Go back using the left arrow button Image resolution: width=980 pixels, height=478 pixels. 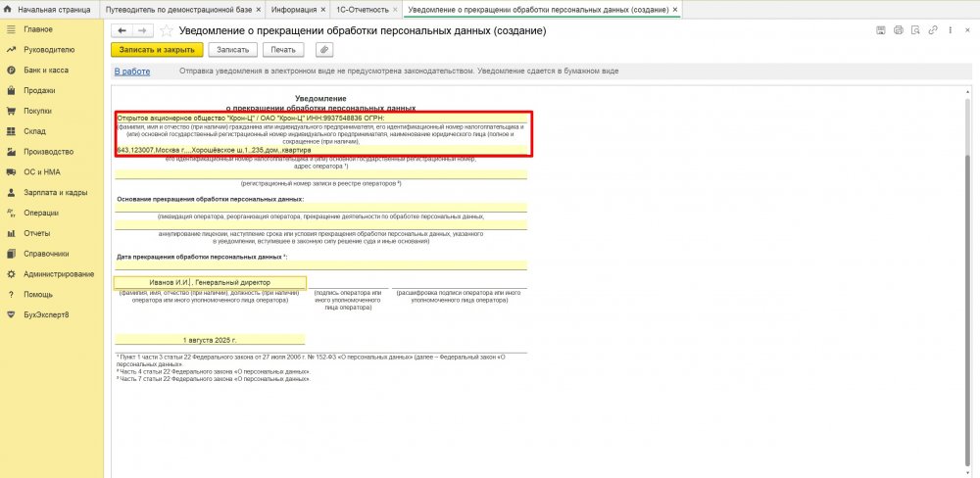click(x=122, y=31)
